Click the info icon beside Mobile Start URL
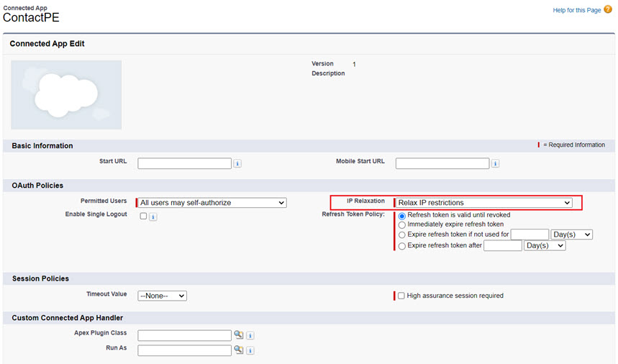618x364 pixels. (x=496, y=163)
